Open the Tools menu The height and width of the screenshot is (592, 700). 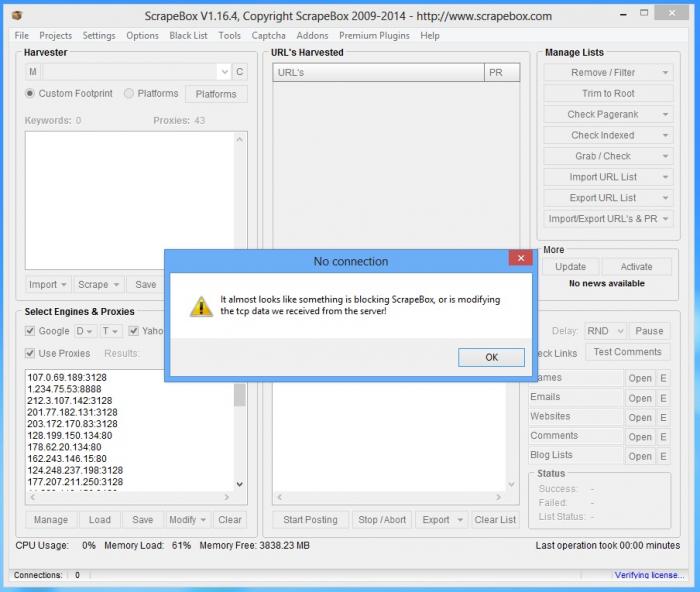tap(229, 35)
